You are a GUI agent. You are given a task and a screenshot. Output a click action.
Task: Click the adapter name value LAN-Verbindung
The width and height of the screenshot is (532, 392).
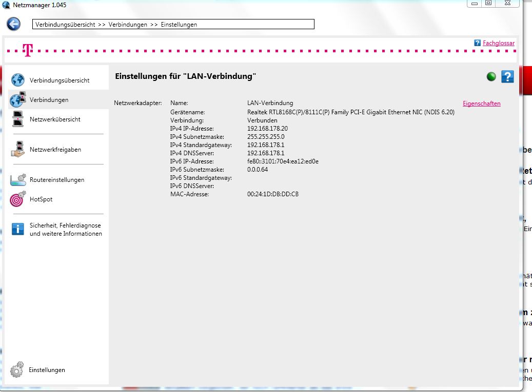(x=270, y=102)
